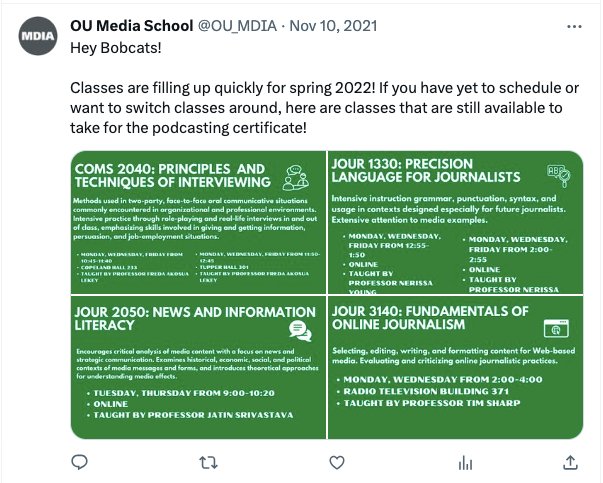This screenshot has width=603, height=483.
Task: Click the interview people icon in COMS 2040 card
Action: click(295, 177)
